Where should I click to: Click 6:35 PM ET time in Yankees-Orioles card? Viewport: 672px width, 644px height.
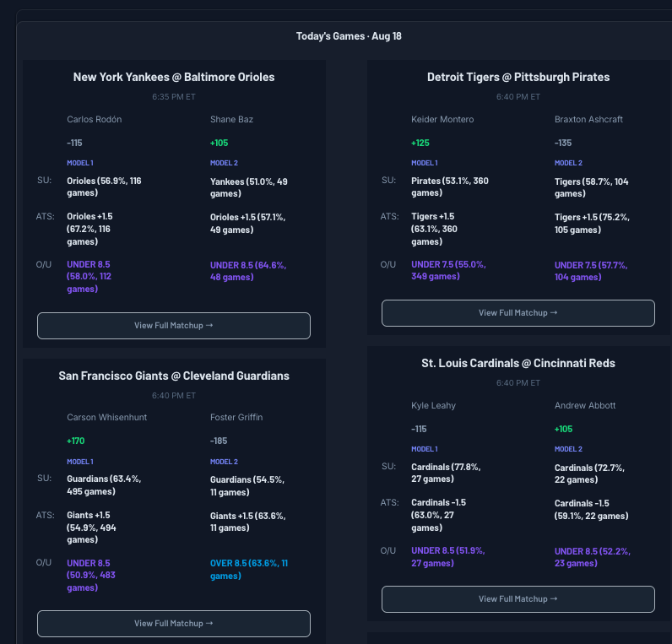coord(174,97)
